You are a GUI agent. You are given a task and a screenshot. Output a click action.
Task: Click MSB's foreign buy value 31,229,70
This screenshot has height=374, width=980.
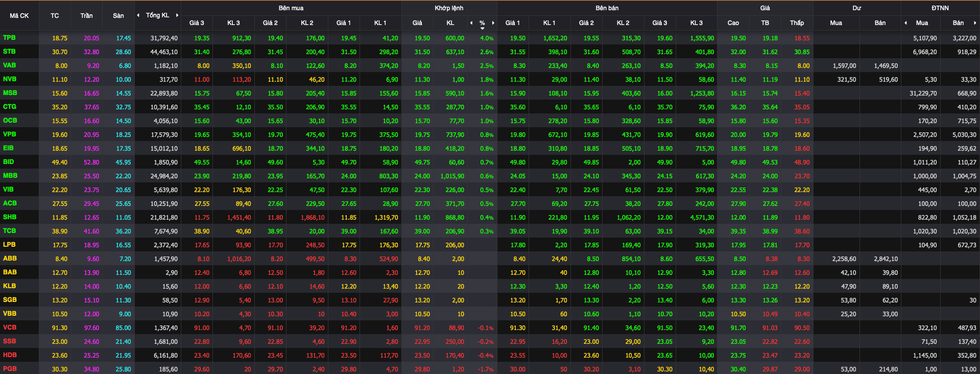[x=923, y=93]
